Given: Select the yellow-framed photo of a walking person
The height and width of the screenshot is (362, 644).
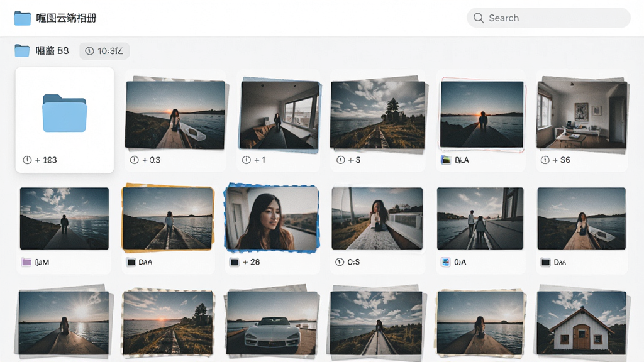Looking at the screenshot, I should click(168, 218).
